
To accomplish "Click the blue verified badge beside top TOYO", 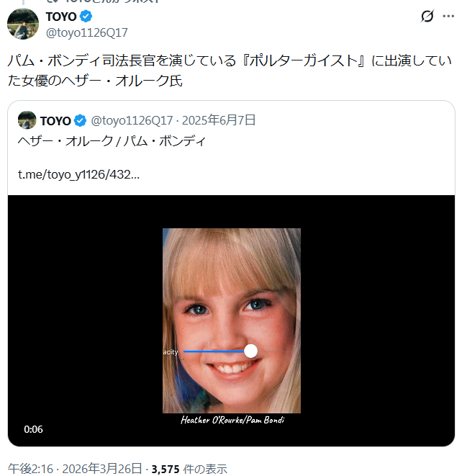I will coord(86,17).
